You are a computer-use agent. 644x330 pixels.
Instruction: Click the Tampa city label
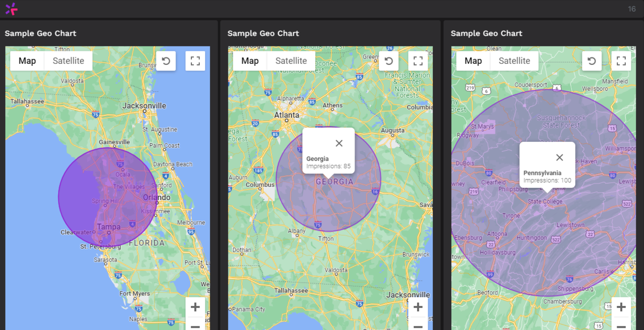coord(109,227)
